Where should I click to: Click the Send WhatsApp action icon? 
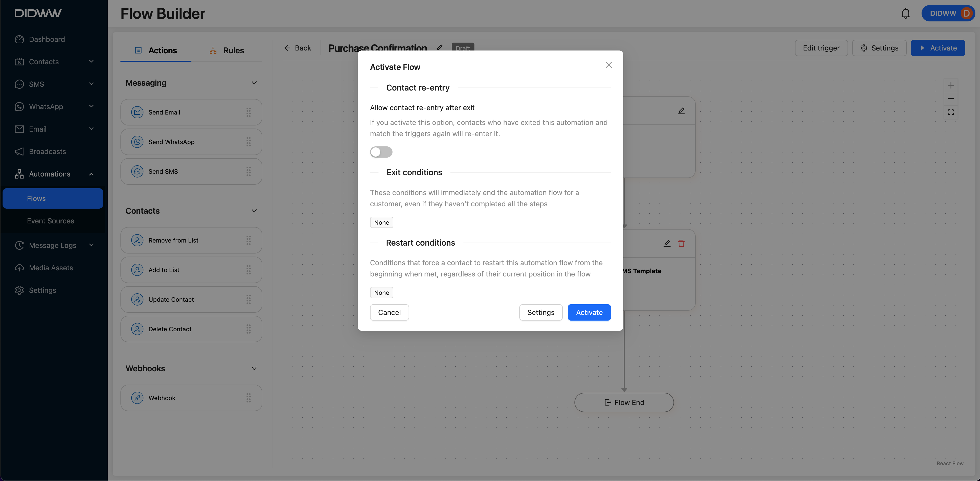pyautogui.click(x=137, y=142)
